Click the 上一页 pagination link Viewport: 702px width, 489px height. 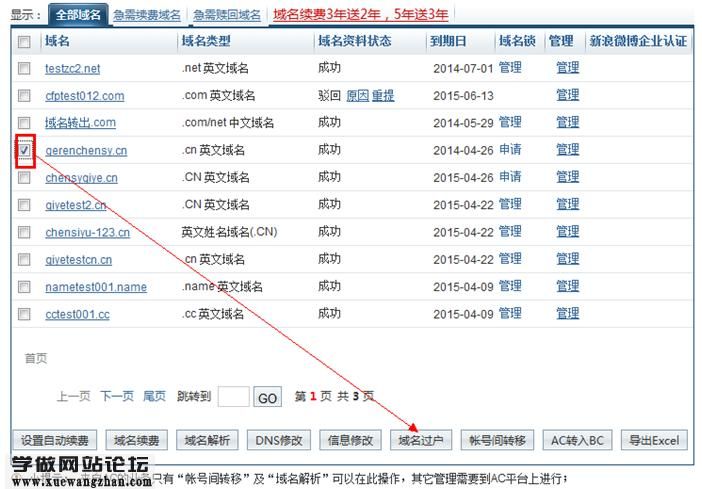(x=73, y=396)
